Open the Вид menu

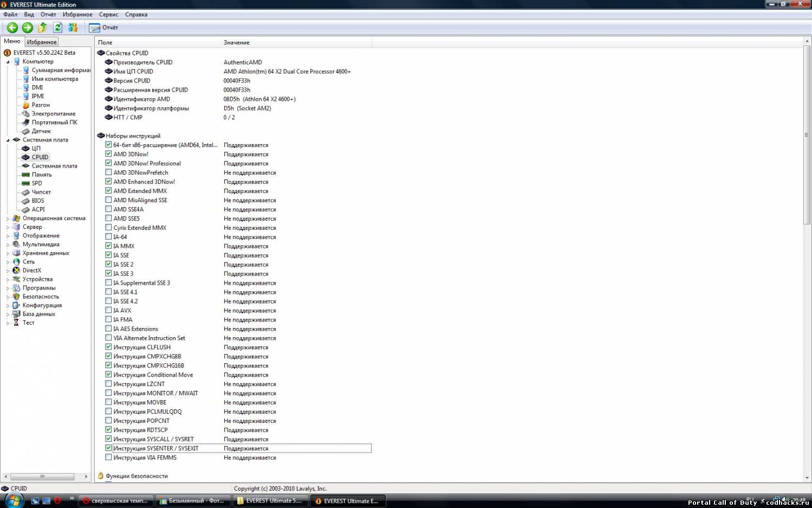(x=29, y=15)
